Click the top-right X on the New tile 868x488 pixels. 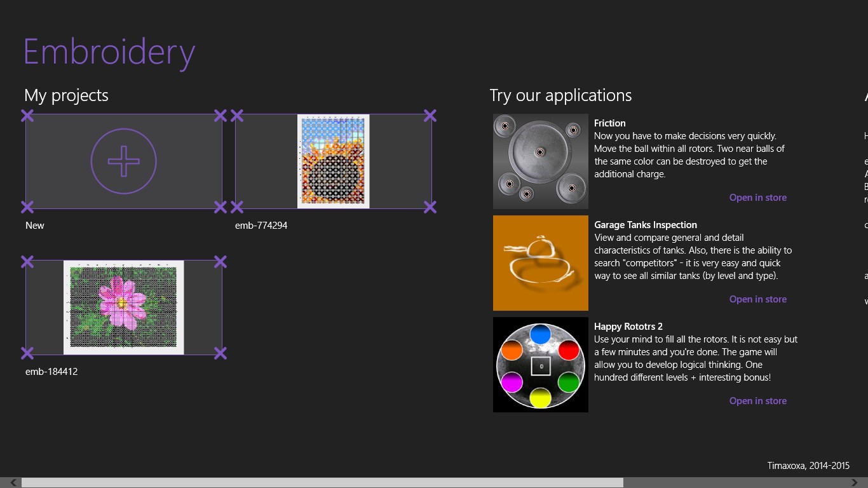pyautogui.click(x=220, y=116)
